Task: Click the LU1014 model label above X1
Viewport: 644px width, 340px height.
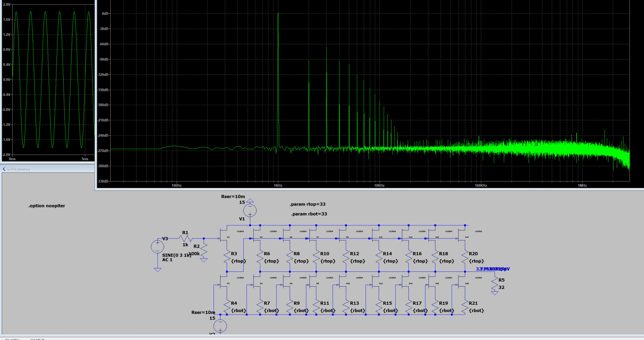Action: 240,231
